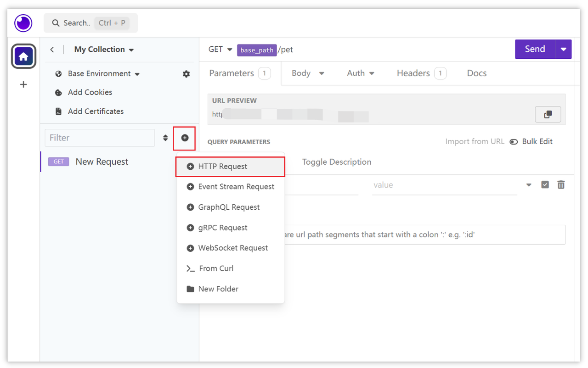Click the New Folder folder icon

[x=190, y=289]
